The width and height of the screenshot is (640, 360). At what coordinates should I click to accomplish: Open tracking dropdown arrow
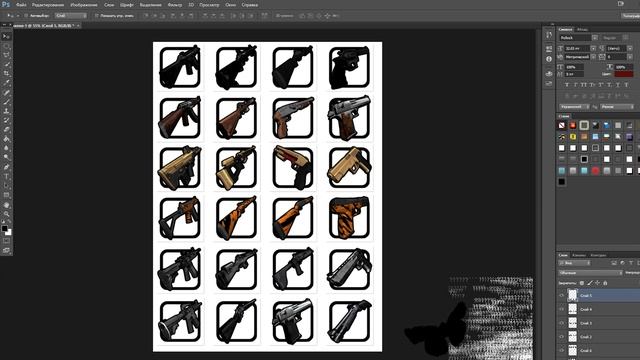(x=629, y=57)
